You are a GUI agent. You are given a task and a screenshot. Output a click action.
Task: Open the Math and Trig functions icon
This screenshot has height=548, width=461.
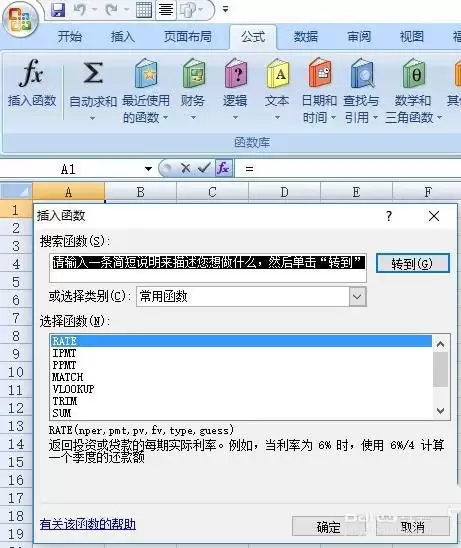click(x=414, y=73)
